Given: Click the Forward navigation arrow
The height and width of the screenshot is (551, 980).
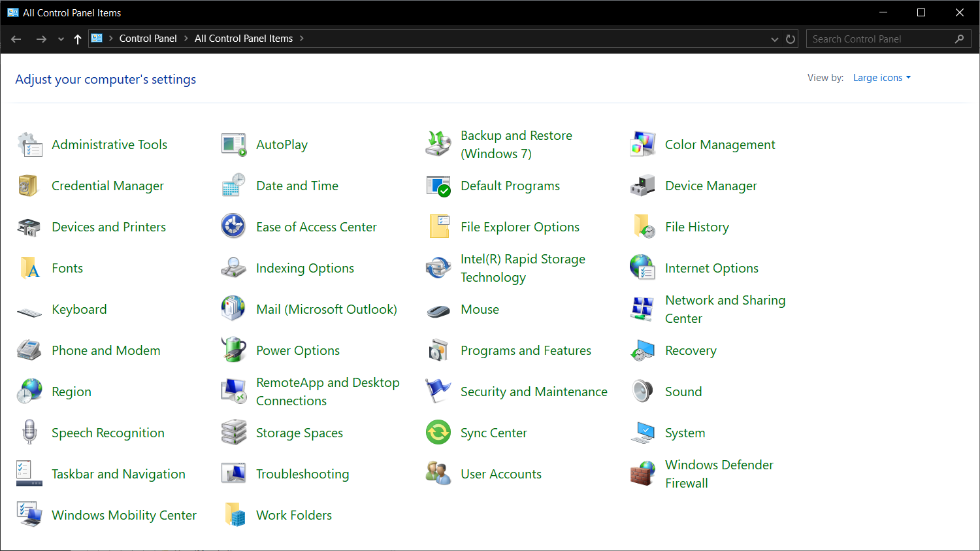Looking at the screenshot, I should click(x=41, y=39).
